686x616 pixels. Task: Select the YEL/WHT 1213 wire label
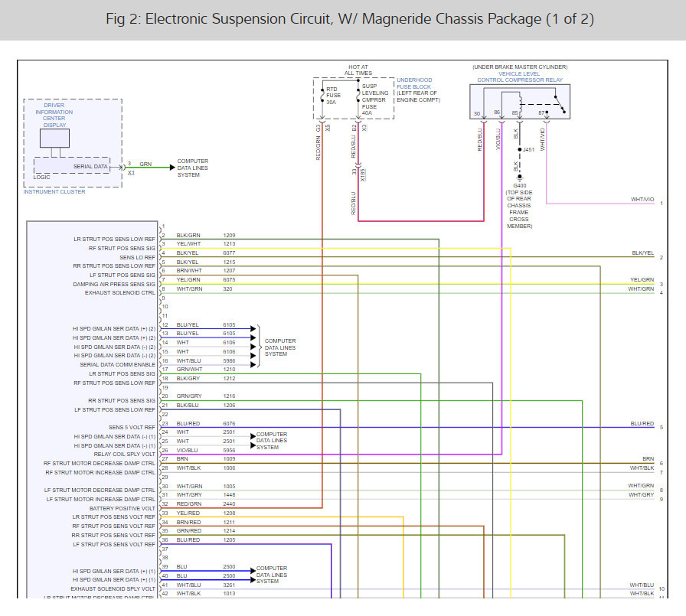(206, 244)
